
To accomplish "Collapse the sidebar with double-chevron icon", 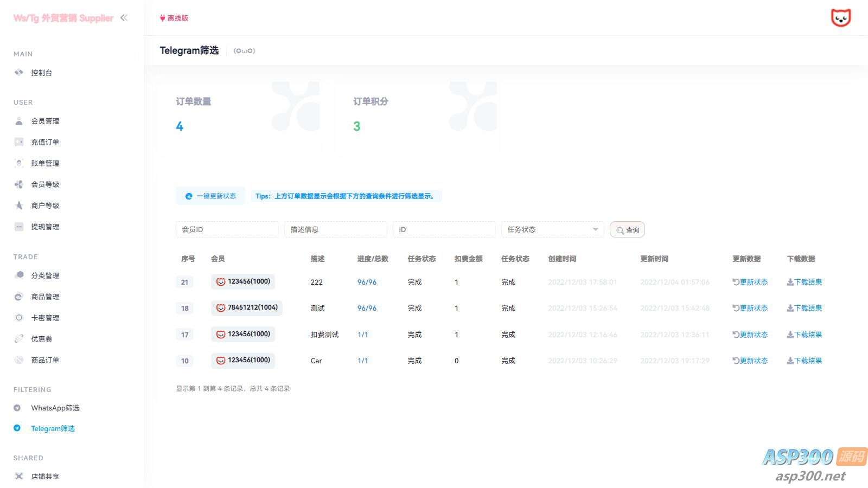I will (124, 18).
